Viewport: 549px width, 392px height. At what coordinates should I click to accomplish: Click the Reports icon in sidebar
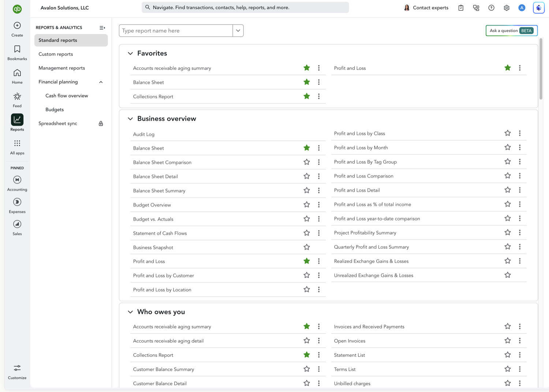point(17,120)
